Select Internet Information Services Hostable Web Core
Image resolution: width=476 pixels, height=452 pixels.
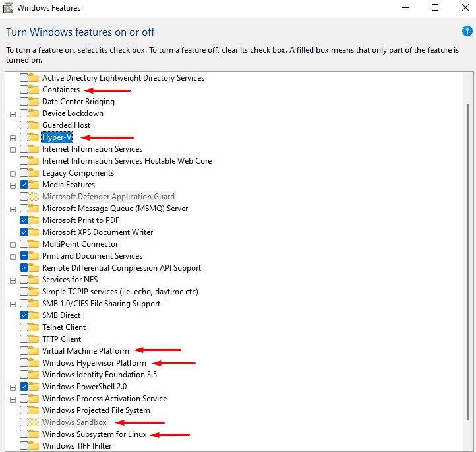(127, 161)
